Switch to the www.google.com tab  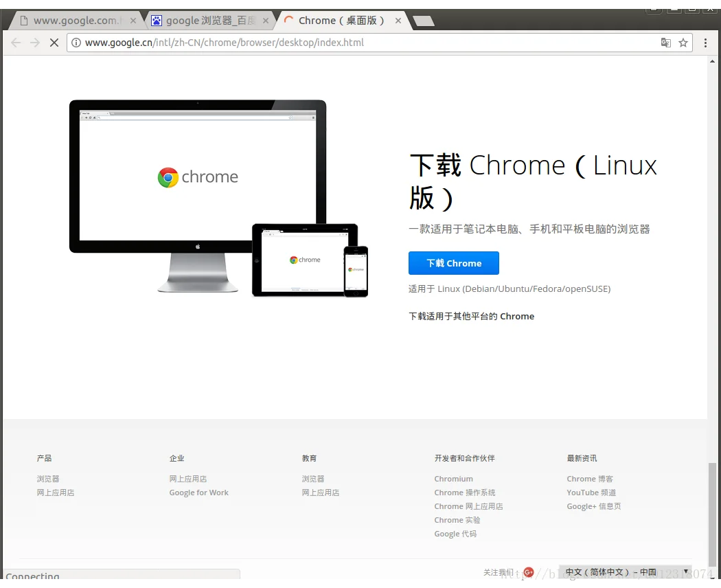(x=75, y=21)
